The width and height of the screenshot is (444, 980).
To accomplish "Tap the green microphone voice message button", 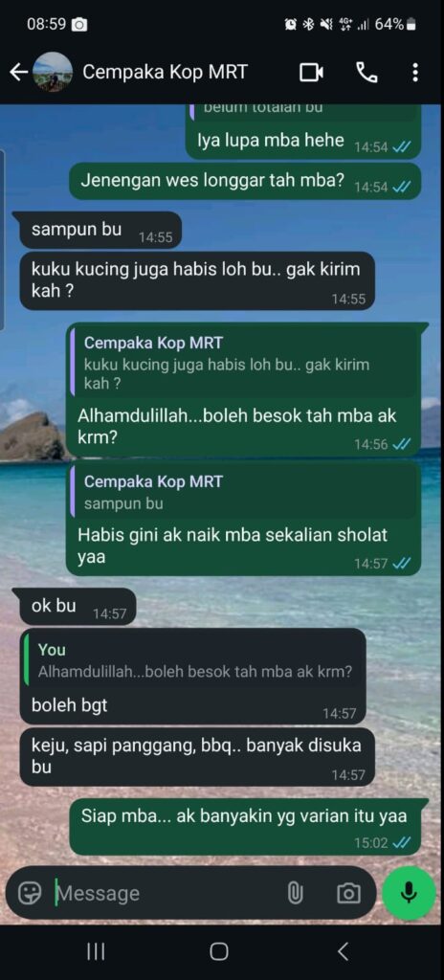I will pos(409,893).
